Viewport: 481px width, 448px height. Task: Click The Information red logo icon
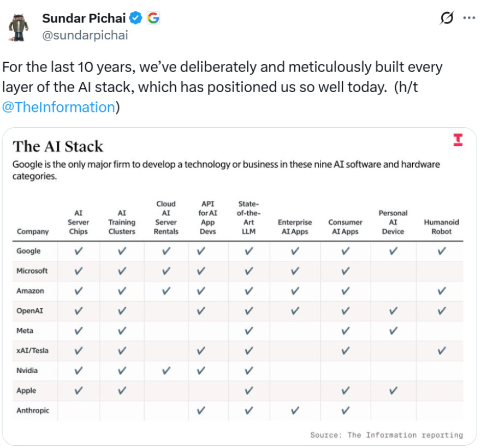tap(458, 140)
